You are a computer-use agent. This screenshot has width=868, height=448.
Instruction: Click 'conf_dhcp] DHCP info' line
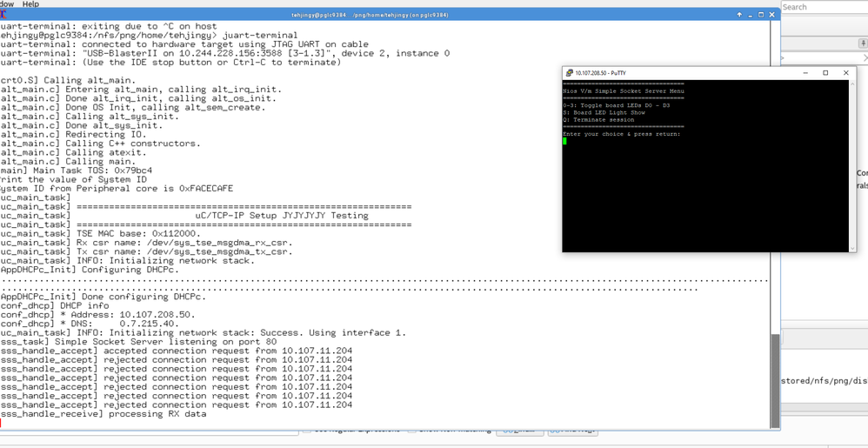54,305
